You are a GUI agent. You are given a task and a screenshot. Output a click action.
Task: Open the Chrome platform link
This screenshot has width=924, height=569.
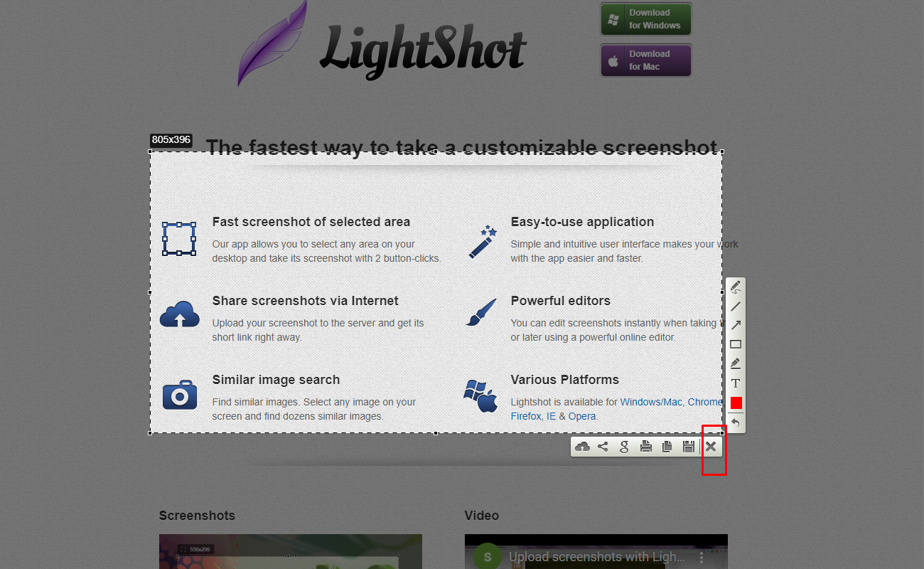(x=704, y=402)
